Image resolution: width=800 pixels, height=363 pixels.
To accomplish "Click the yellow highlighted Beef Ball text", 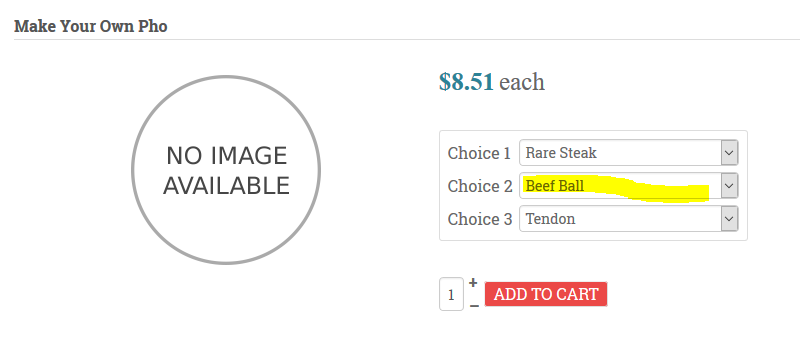I will point(555,186).
